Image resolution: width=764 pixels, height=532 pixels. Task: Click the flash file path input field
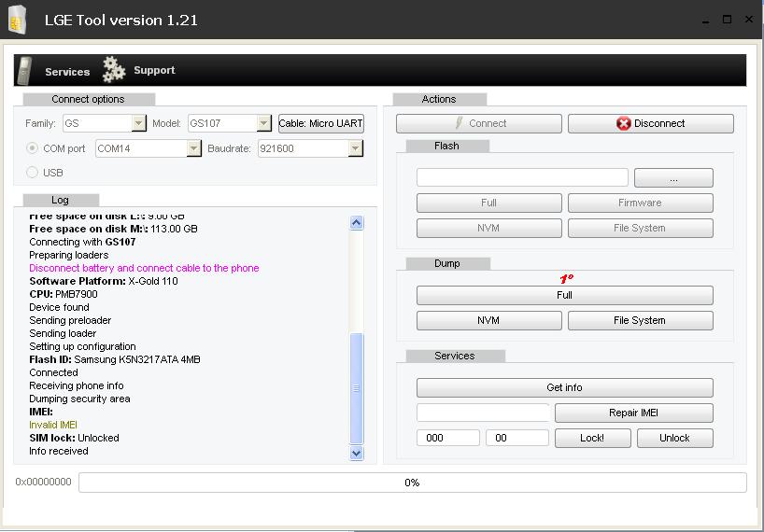click(522, 177)
